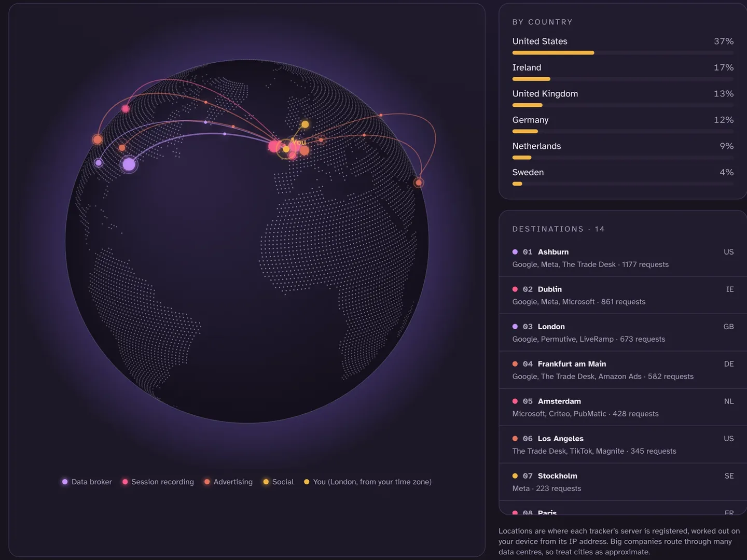747x560 pixels.
Task: Click the yellow dot beside 07 Stockholm
Action: pyautogui.click(x=515, y=476)
